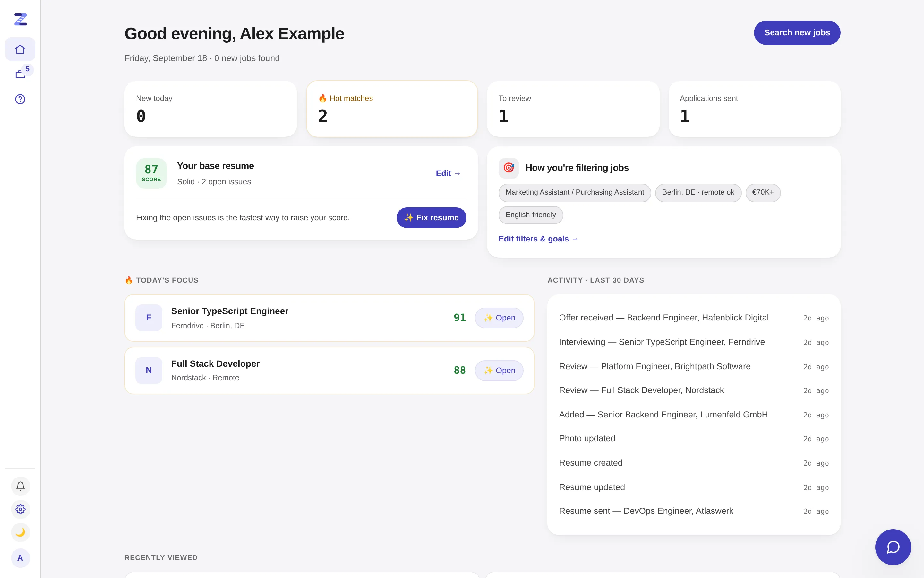Open the settings gear icon
This screenshot has height=578, width=924.
(20, 509)
